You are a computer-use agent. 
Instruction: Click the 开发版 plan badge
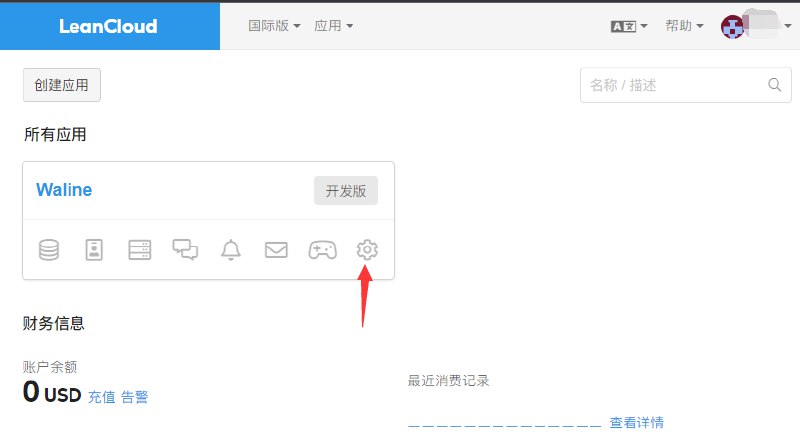346,191
